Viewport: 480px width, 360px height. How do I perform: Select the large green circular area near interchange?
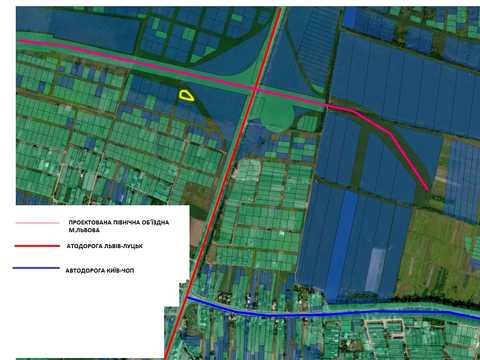[x=277, y=115]
